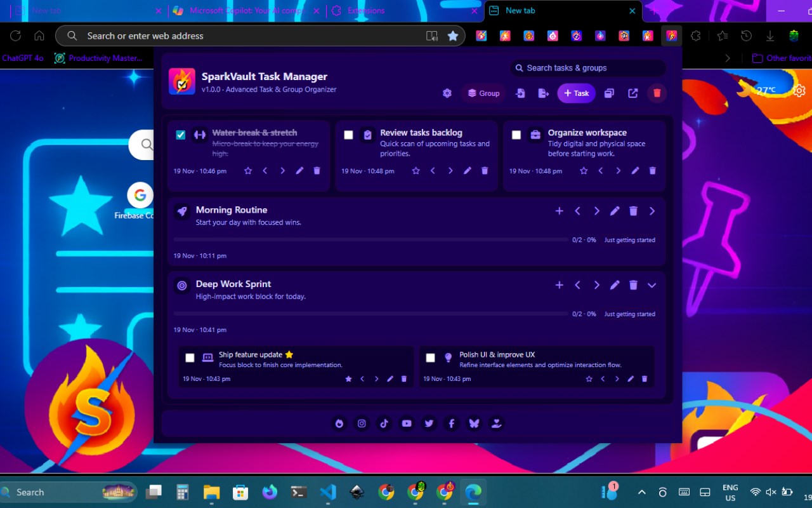Open SparkVault settings atom-gear icon
Viewport: 812px width, 508px height.
point(447,93)
